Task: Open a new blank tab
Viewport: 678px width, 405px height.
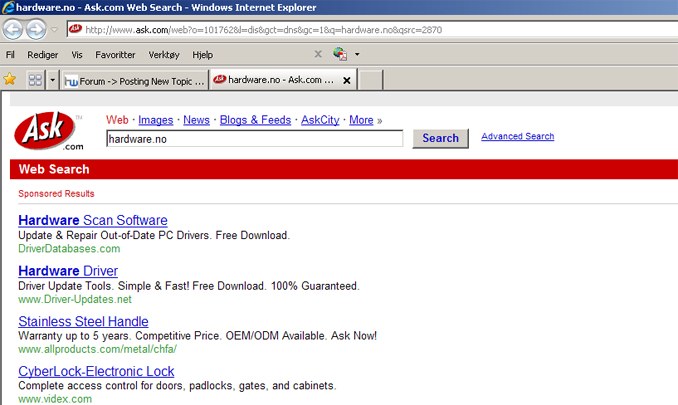Action: (371, 80)
